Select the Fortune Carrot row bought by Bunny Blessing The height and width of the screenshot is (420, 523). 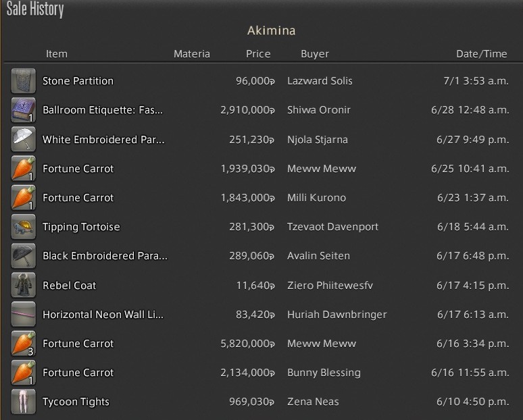260,373
